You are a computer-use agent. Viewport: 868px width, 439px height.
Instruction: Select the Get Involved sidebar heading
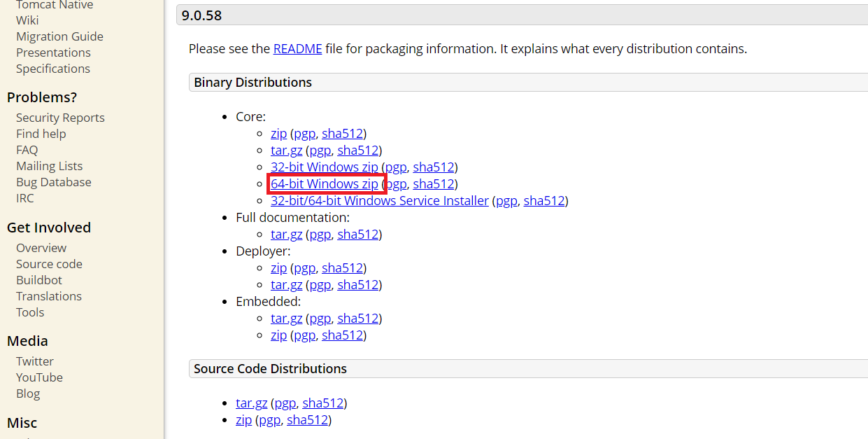[49, 228]
